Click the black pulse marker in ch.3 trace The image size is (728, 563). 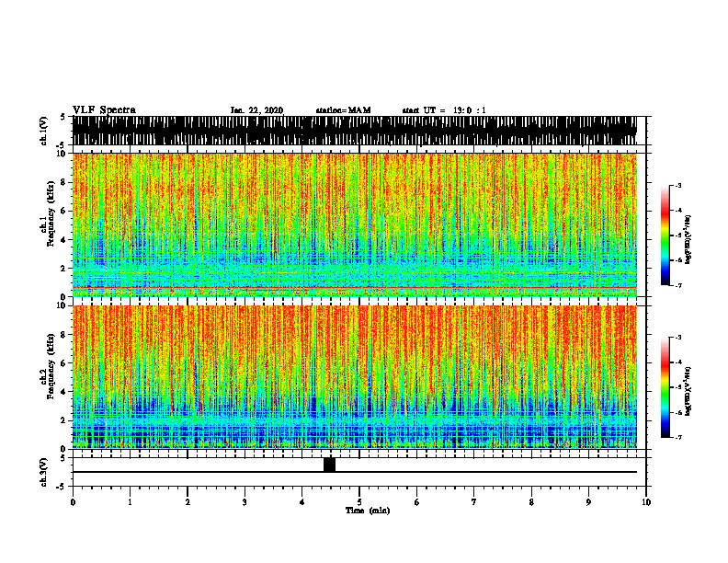(x=329, y=465)
